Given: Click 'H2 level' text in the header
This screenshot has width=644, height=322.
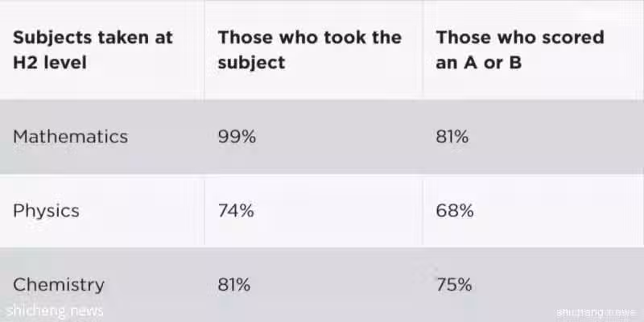Looking at the screenshot, I should click(50, 63).
